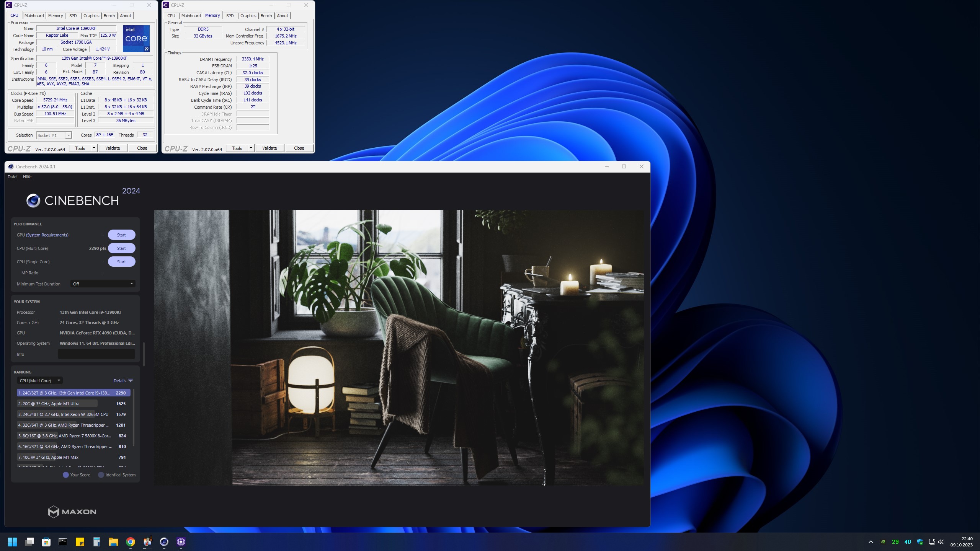Image resolution: width=980 pixels, height=551 pixels.
Task: Expand Tools dropdown arrow in left CPU-Z
Action: point(94,148)
